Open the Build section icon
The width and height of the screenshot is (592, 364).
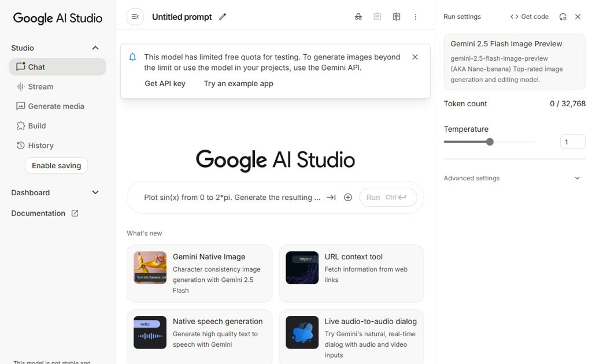[20, 125]
